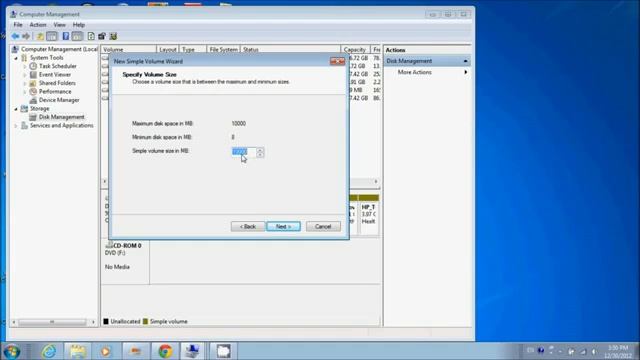Close the New Simple Volume Wizard
Image resolution: width=640 pixels, height=360 pixels.
tap(338, 61)
